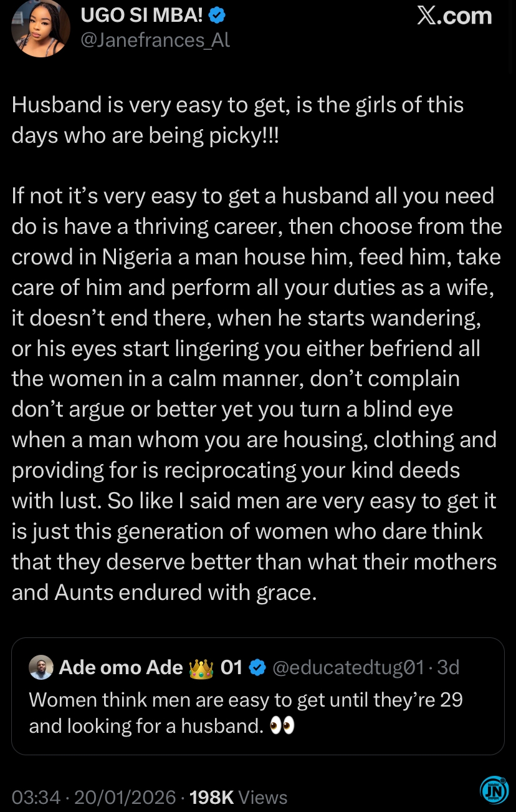Open the @educatedtug01 handle
The image size is (516, 812).
point(348,667)
